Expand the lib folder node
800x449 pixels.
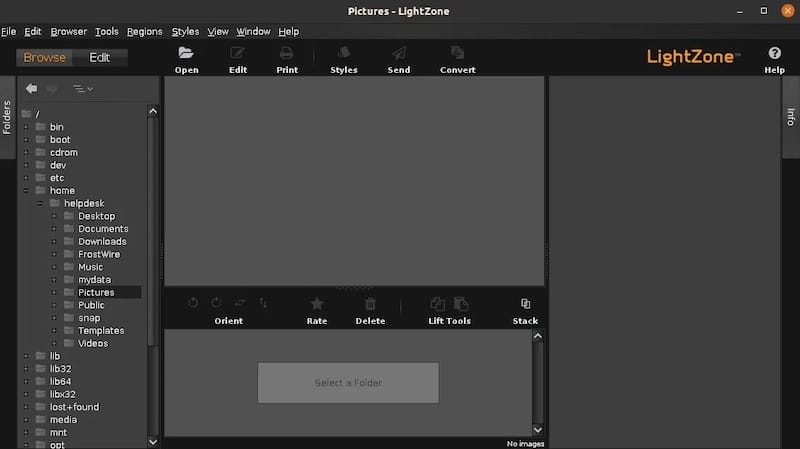[x=26, y=356]
